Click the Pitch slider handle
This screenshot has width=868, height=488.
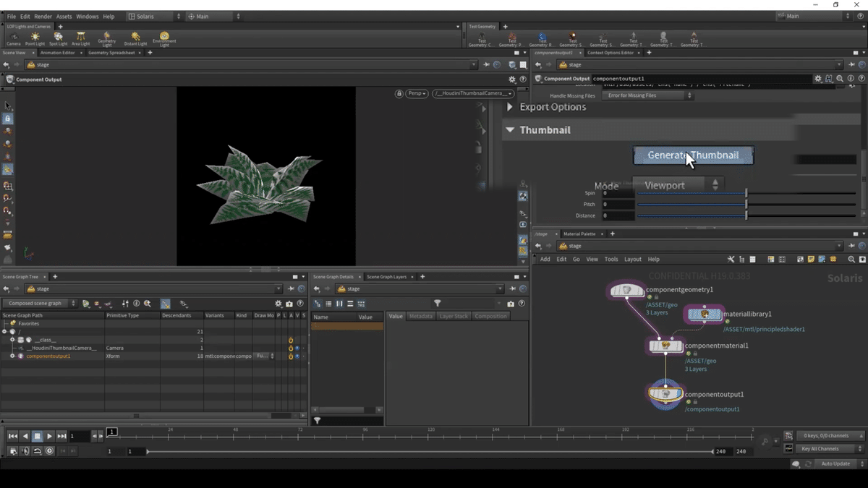click(746, 205)
